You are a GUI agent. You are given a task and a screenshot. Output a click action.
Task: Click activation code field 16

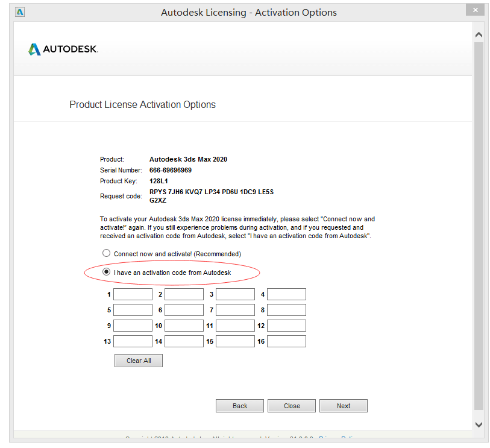286,341
